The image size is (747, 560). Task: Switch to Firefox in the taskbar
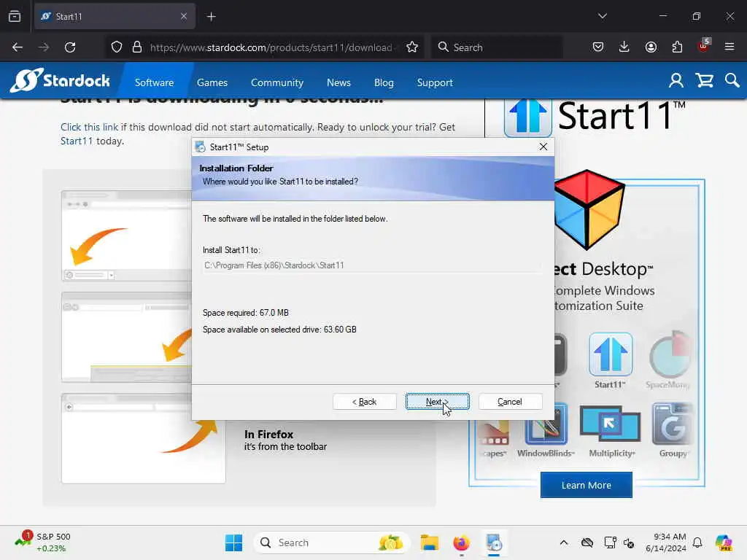click(461, 542)
